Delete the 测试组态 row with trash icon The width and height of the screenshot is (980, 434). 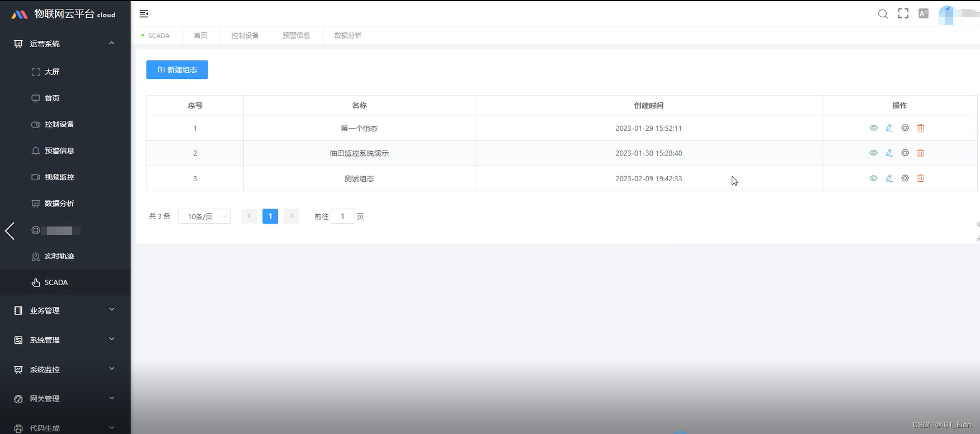click(x=921, y=178)
